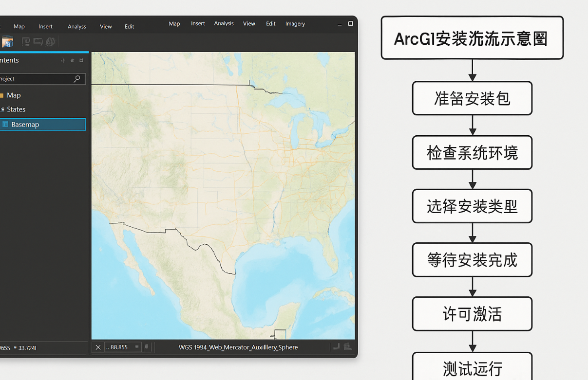Click the arrow-shaped icon near the status bar's right end

[336, 347]
